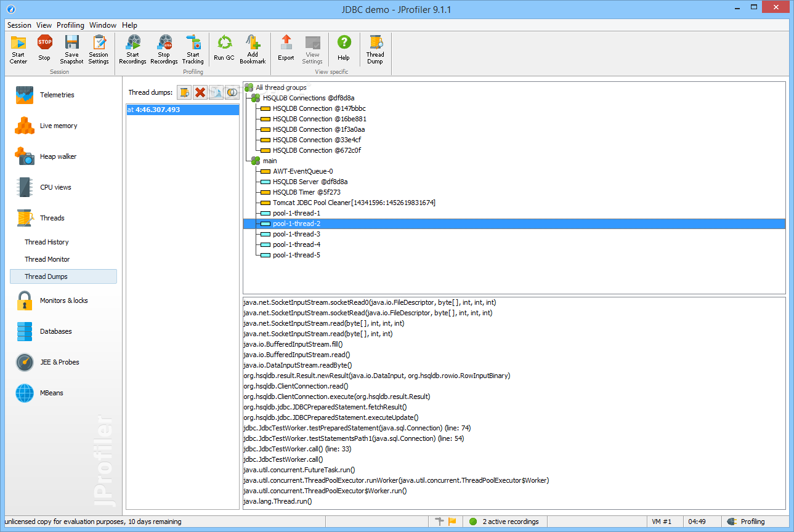Select HSQLDB Connection @16be881 thread
The width and height of the screenshot is (794, 532).
pyautogui.click(x=320, y=119)
